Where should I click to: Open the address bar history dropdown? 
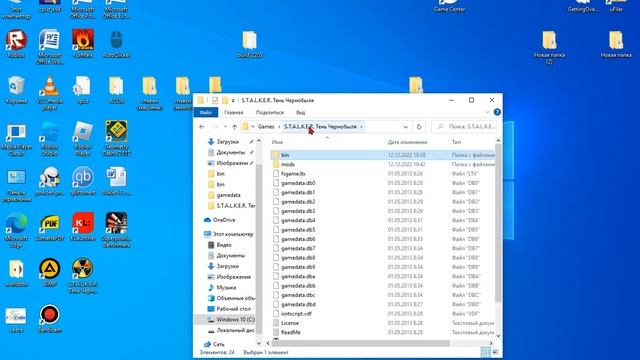(x=405, y=127)
